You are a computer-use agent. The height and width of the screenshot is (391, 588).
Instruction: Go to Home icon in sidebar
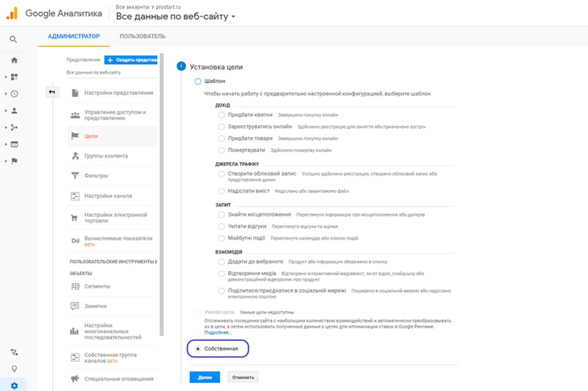(x=14, y=60)
